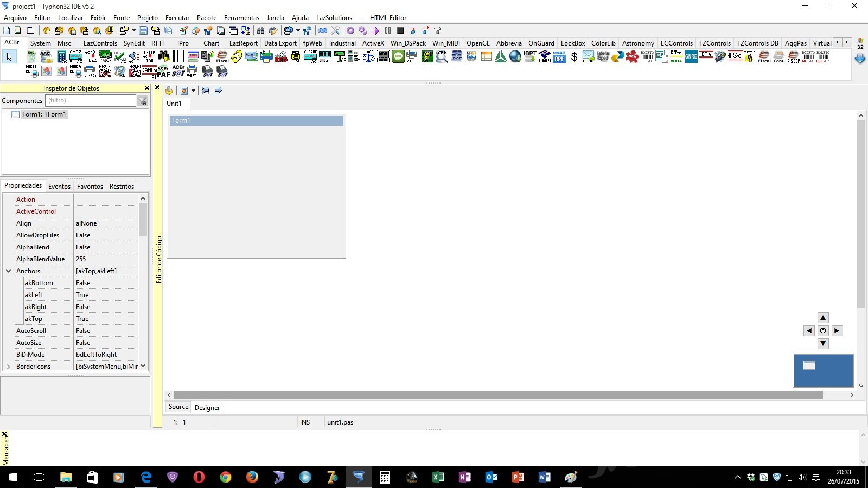Open Excel from the Windows taskbar
This screenshot has width=868, height=488.
(x=438, y=477)
